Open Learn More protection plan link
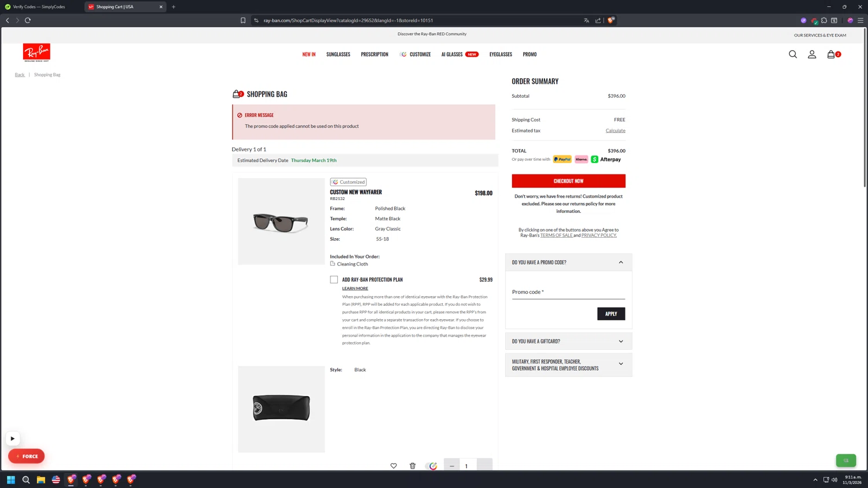Viewport: 868px width, 488px height. 355,289
